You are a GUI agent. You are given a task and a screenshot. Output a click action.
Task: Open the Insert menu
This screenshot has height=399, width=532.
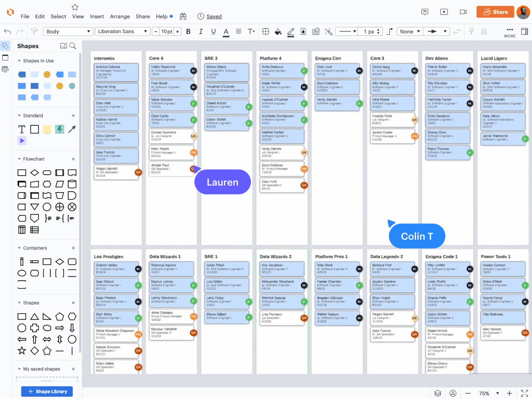97,17
